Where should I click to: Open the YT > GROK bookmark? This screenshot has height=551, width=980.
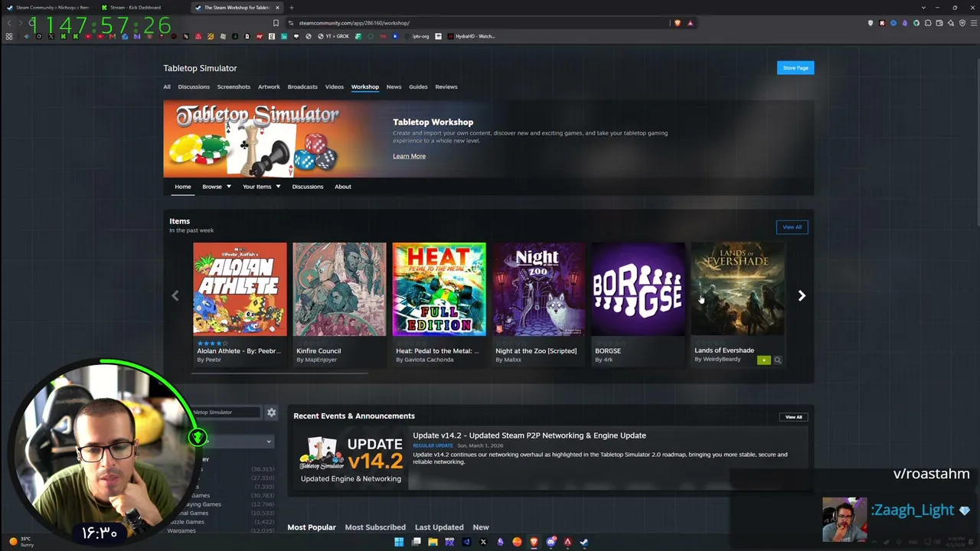(x=335, y=36)
